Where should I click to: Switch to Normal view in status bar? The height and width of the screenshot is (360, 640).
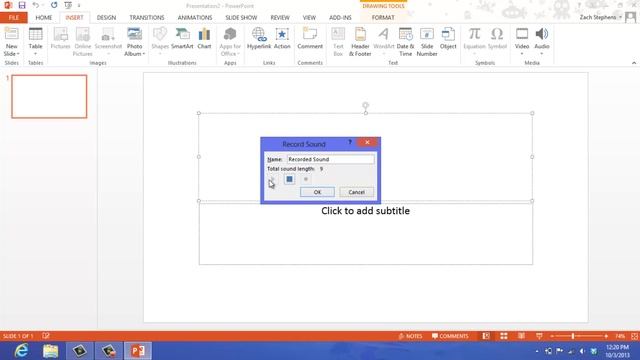point(486,336)
